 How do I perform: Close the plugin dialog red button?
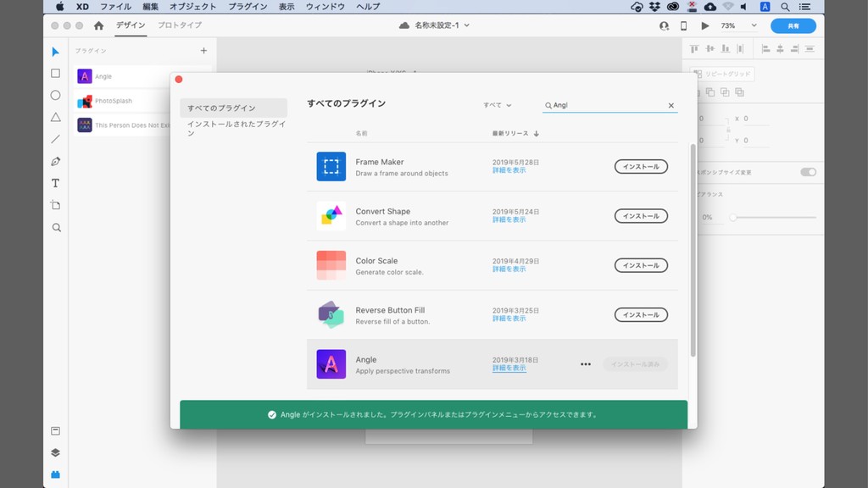pyautogui.click(x=178, y=79)
